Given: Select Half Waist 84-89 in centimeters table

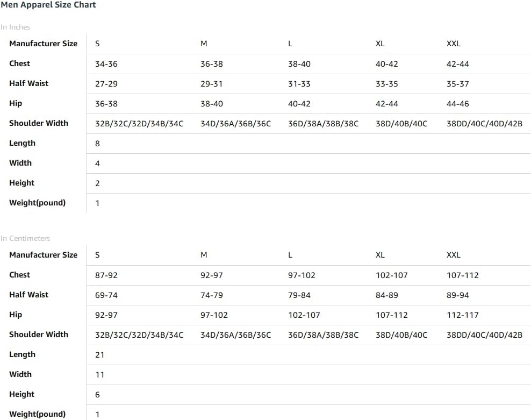Looking at the screenshot, I should (x=386, y=295).
